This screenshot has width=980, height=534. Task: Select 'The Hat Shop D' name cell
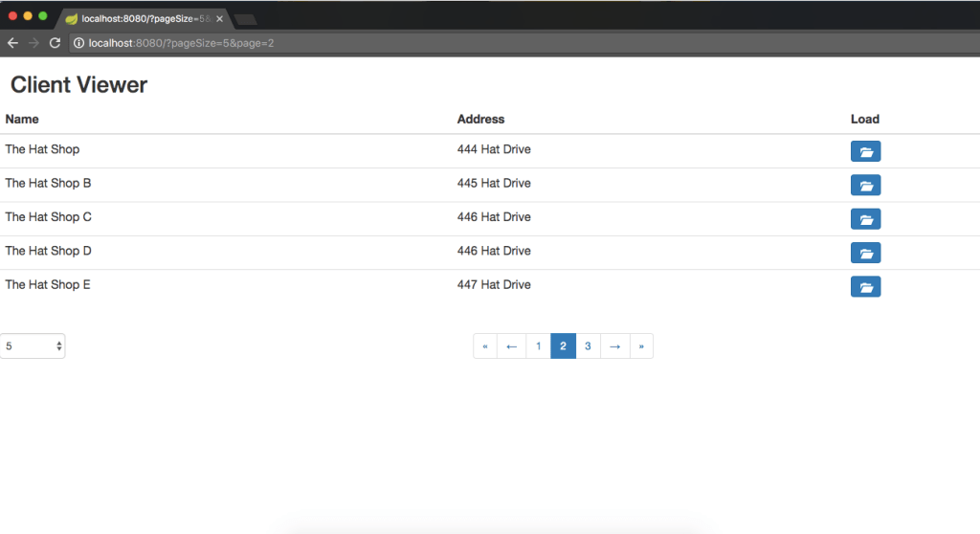coord(48,251)
